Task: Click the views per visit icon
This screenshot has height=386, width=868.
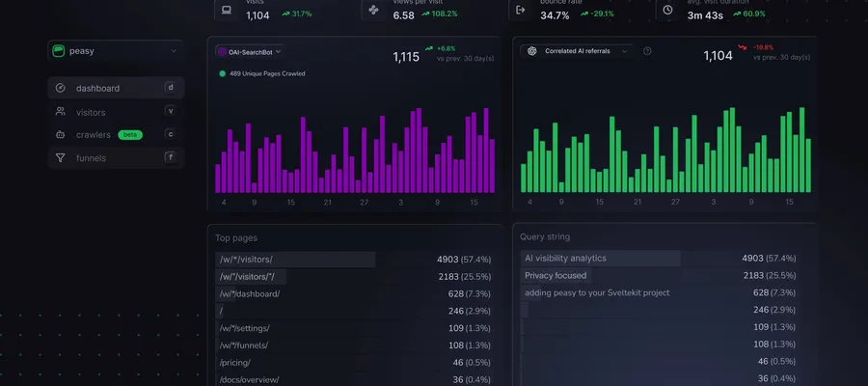Action: (x=374, y=10)
